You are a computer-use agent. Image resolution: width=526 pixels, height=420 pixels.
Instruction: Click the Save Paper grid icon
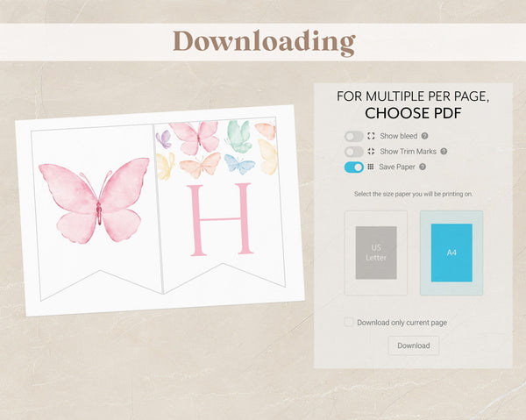pyautogui.click(x=370, y=167)
